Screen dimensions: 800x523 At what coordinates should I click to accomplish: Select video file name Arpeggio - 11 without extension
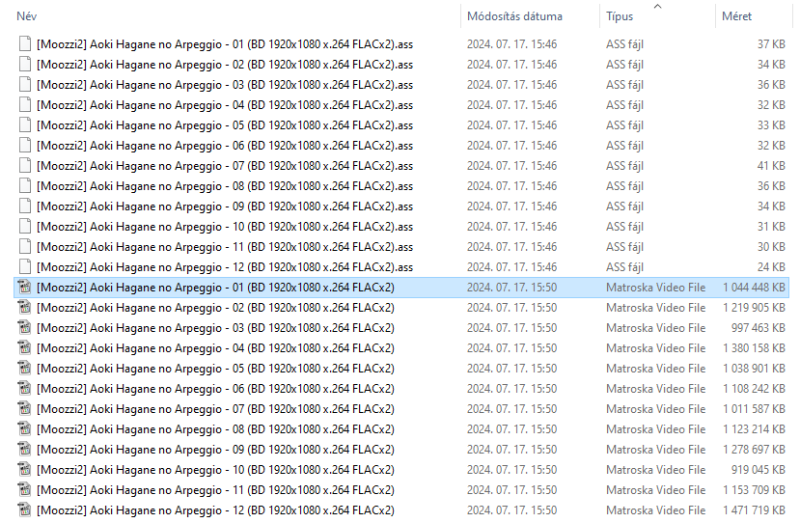215,490
